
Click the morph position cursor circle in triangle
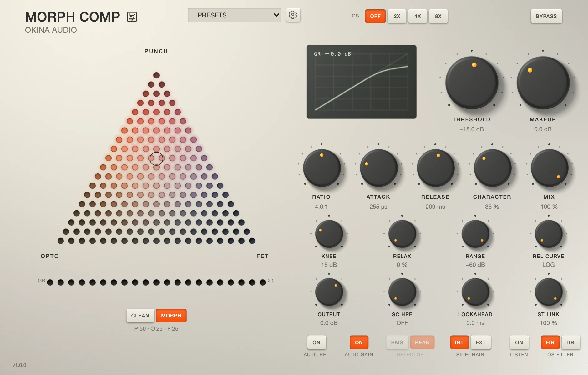pyautogui.click(x=156, y=159)
